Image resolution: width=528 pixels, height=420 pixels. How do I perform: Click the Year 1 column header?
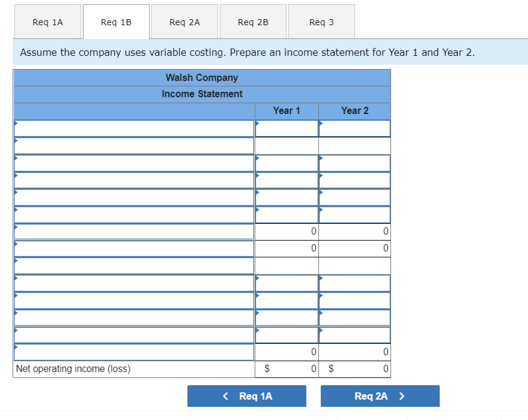287,110
